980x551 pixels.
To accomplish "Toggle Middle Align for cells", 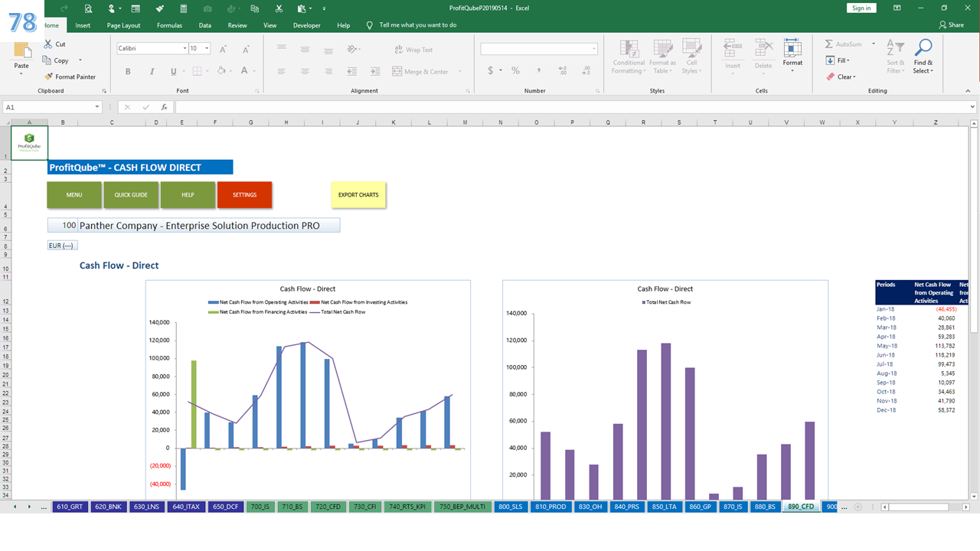I will coord(305,49).
